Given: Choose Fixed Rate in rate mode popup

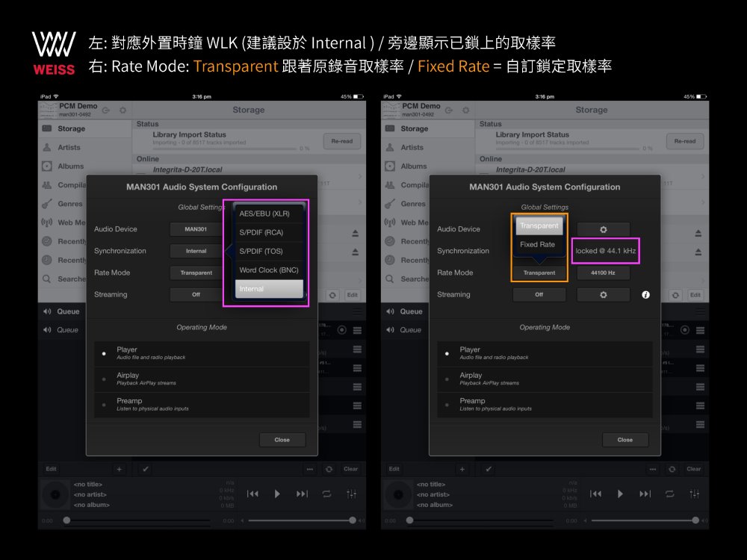Looking at the screenshot, I should (x=539, y=245).
